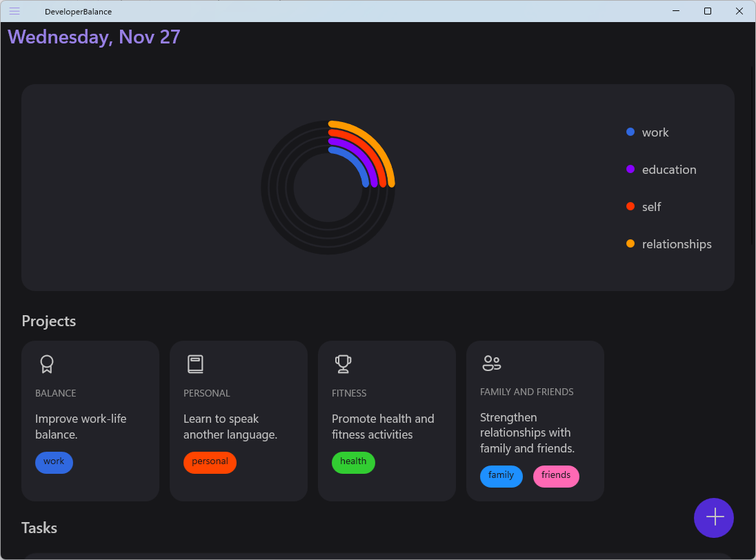Click the health tag on the Fitness card
Image resolution: width=756 pixels, height=560 pixels.
(x=353, y=462)
